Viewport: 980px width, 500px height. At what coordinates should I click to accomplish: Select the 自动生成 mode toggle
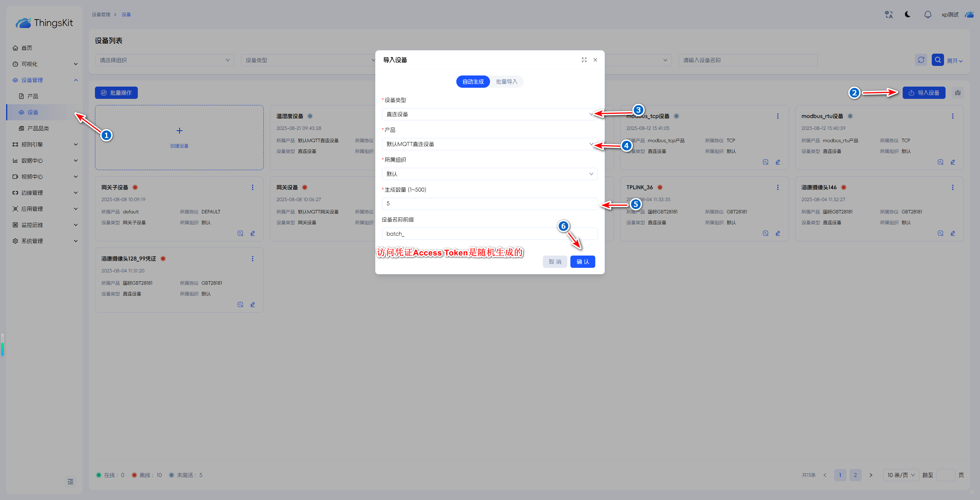pos(473,82)
